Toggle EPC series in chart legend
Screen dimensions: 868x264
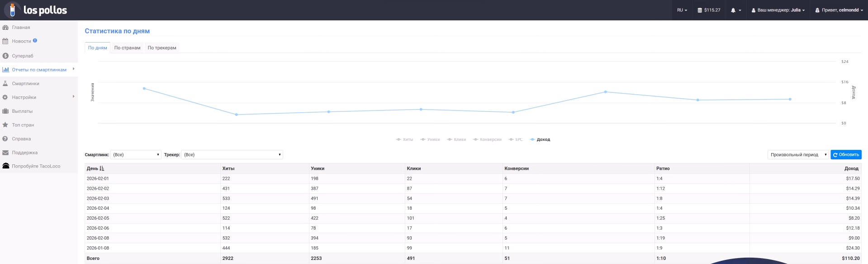(516, 139)
